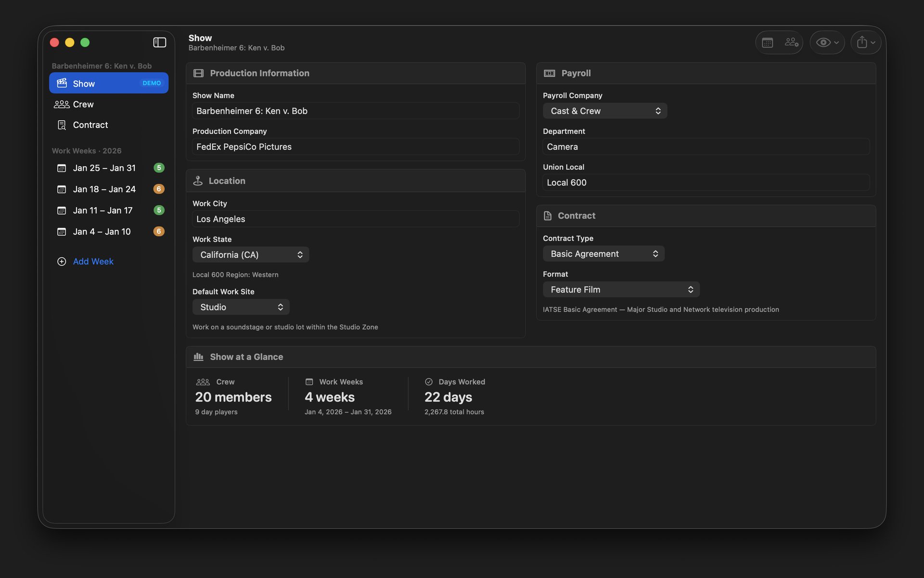This screenshot has height=578, width=924.
Task: Click the plus icon beside Add Week
Action: (x=62, y=261)
